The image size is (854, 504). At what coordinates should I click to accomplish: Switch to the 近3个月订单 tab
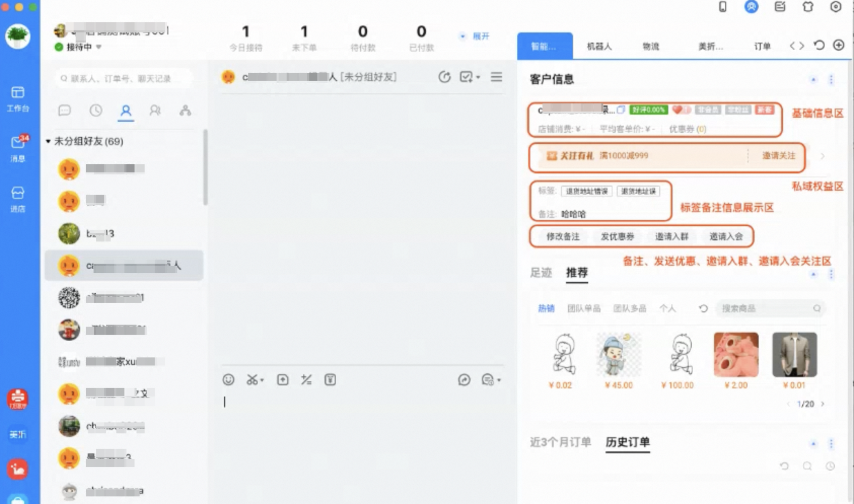click(x=560, y=442)
